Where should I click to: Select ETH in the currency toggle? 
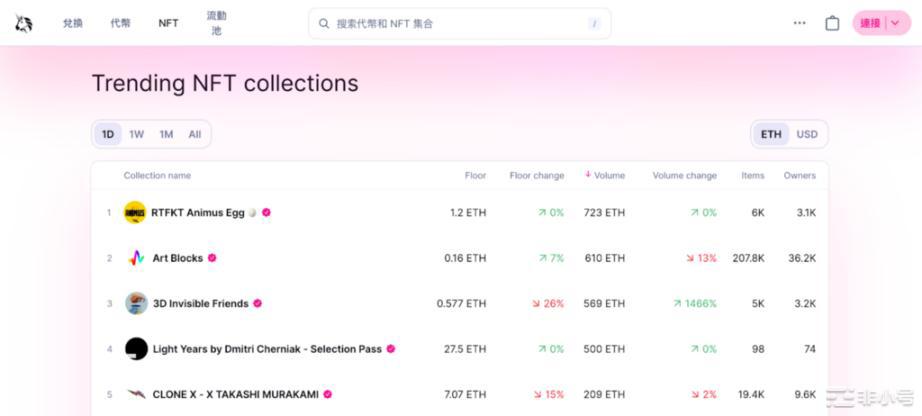tap(771, 134)
